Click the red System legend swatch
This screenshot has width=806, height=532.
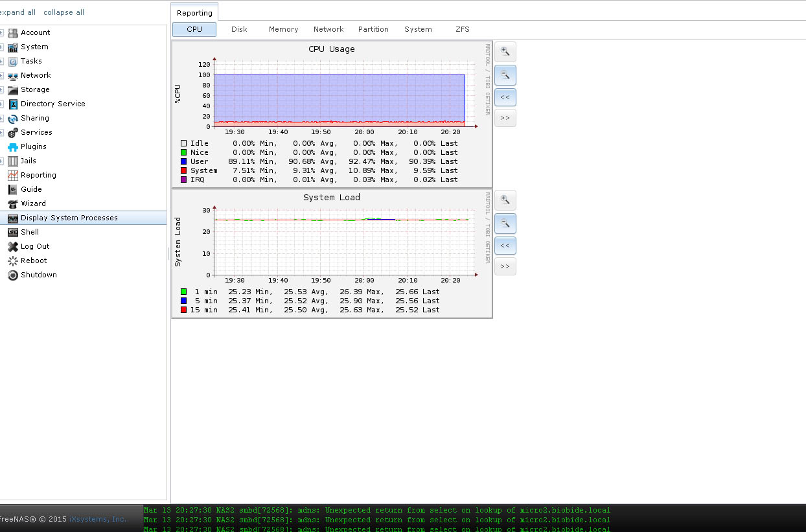pyautogui.click(x=183, y=170)
